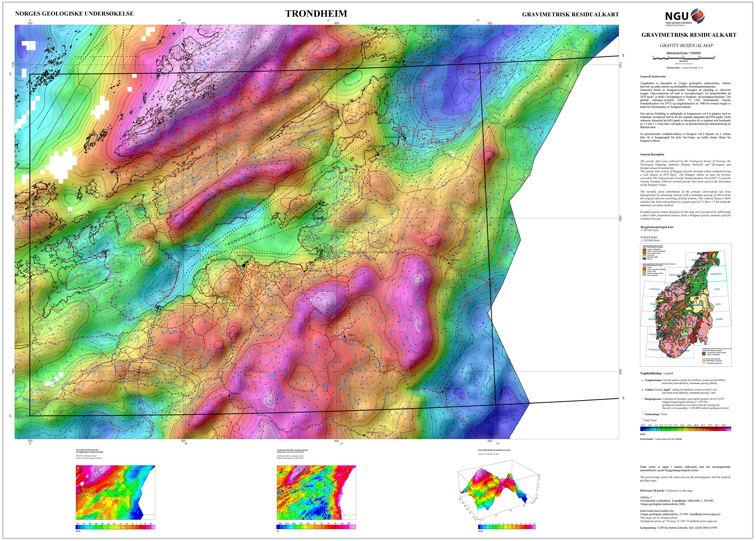Click the Haltdalen label on the map

click(371, 432)
